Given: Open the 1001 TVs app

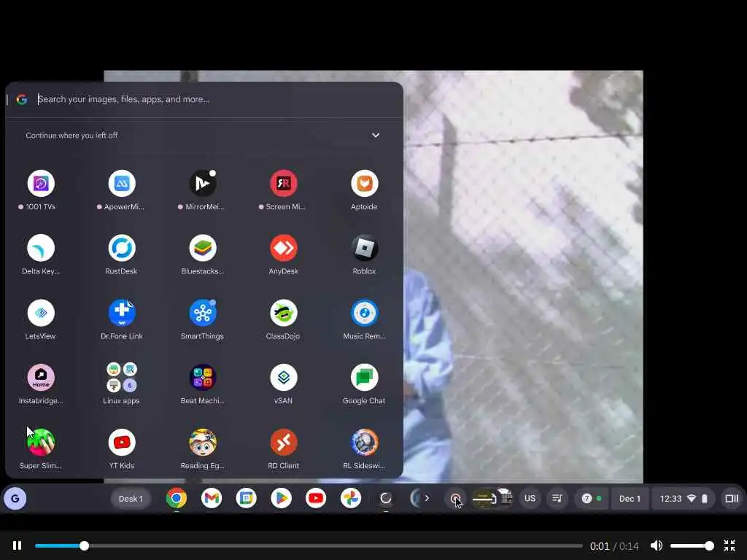Looking at the screenshot, I should 41,183.
